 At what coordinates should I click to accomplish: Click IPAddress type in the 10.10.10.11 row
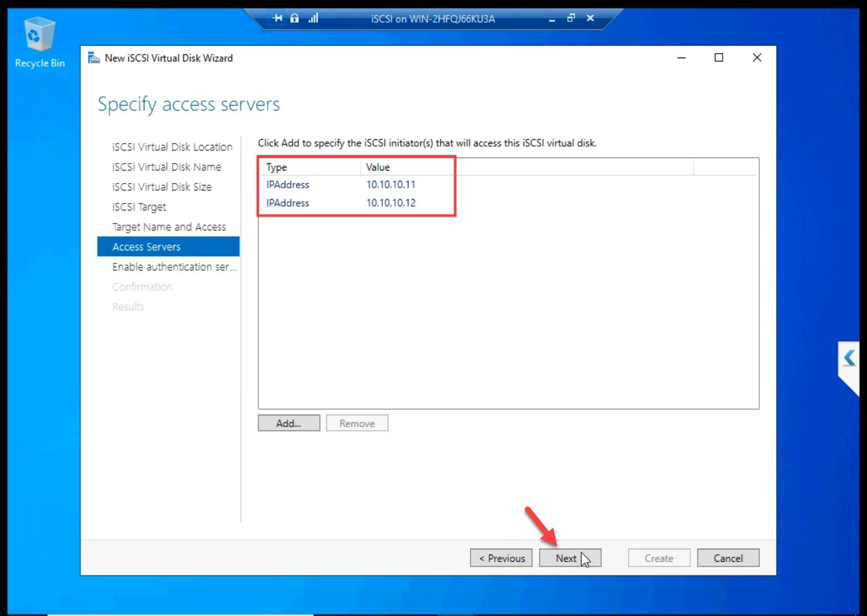(287, 185)
